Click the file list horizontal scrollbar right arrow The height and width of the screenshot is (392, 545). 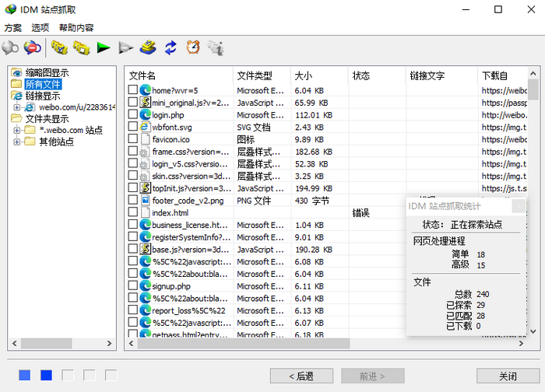[521, 344]
